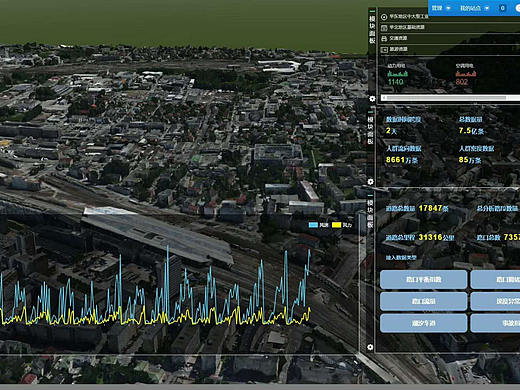Screen dimensions: 520x390
Task: Open the middle panel's gear settings icon
Action: (x=370, y=182)
